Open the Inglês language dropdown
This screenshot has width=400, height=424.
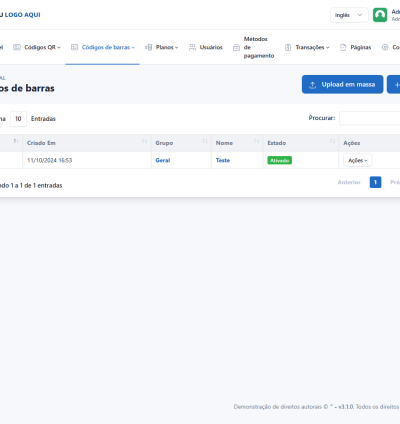click(x=349, y=15)
